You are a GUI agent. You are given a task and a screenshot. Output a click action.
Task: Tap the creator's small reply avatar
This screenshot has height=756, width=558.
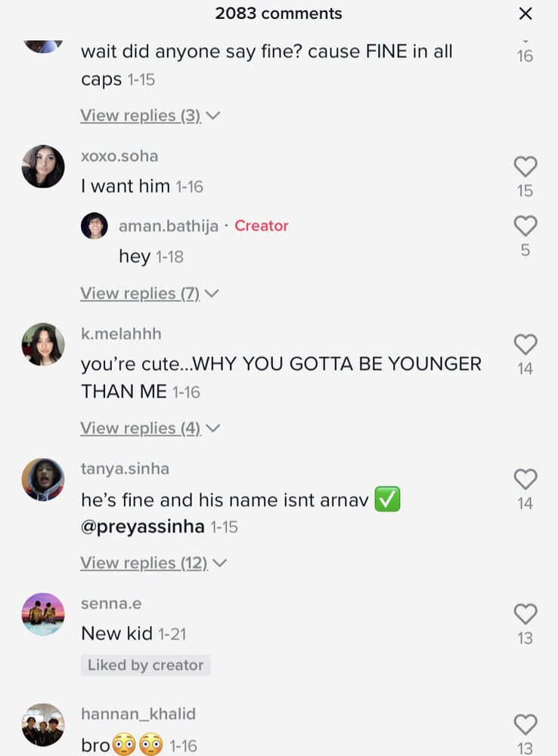(x=95, y=225)
